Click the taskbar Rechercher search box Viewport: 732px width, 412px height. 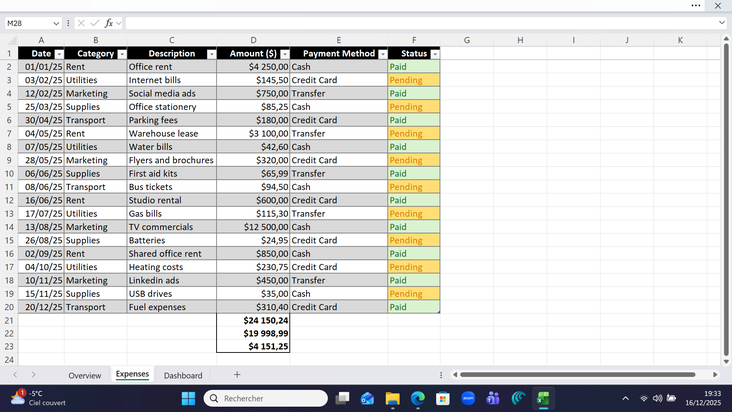pyautogui.click(x=266, y=398)
